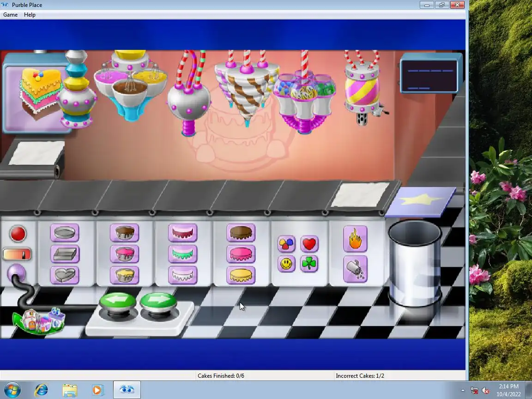Add the smiley face decoration
532x399 pixels.
[286, 264]
